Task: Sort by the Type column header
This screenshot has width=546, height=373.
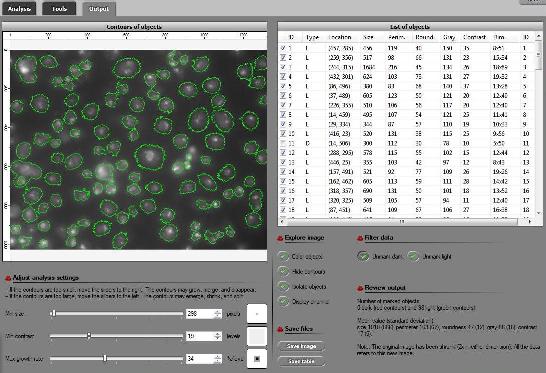Action: [312, 37]
